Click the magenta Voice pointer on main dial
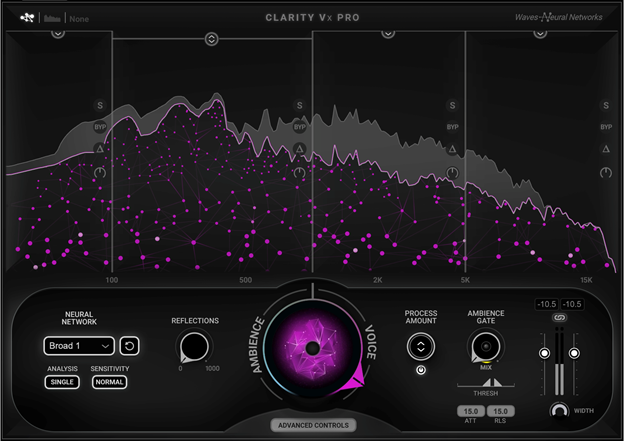 pyautogui.click(x=355, y=379)
